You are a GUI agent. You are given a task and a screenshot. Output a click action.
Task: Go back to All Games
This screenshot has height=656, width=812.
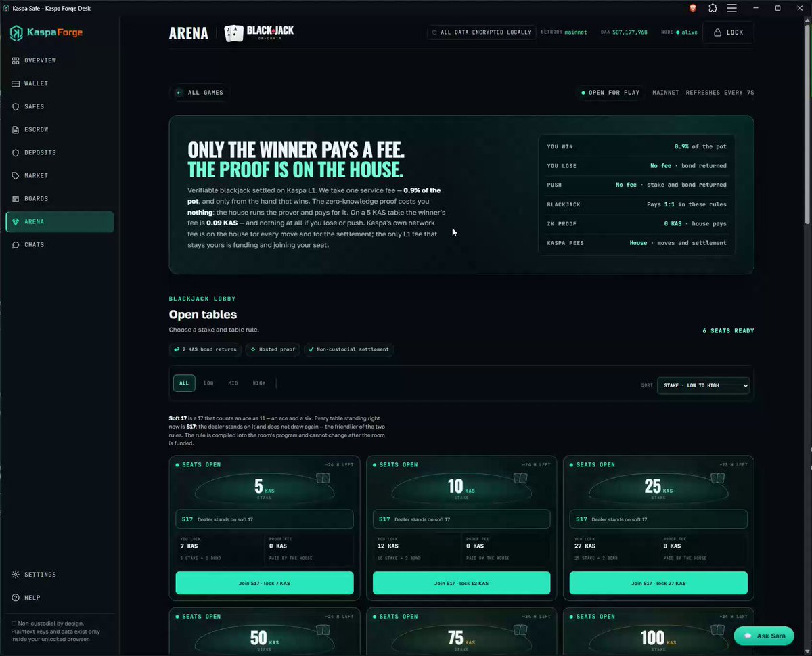click(x=199, y=93)
